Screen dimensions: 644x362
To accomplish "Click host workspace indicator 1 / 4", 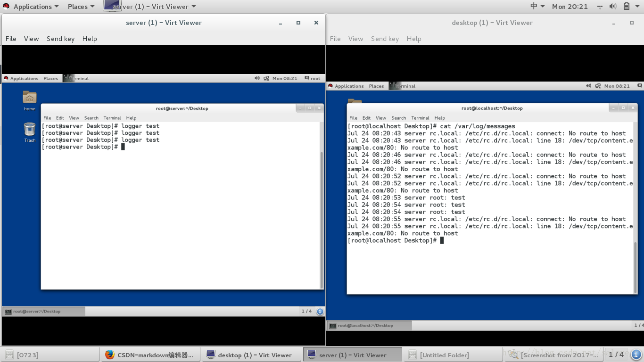I will click(616, 354).
